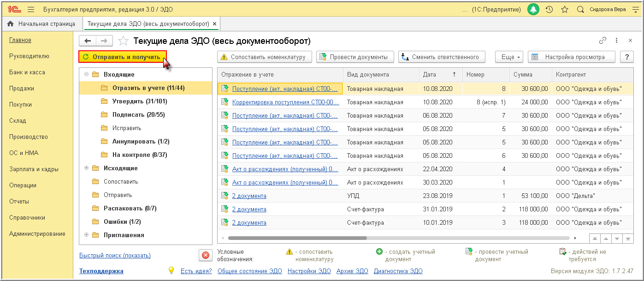Viewport: 644px width, 281px height.
Task: Open favorites star in title bar
Action: (564, 9)
